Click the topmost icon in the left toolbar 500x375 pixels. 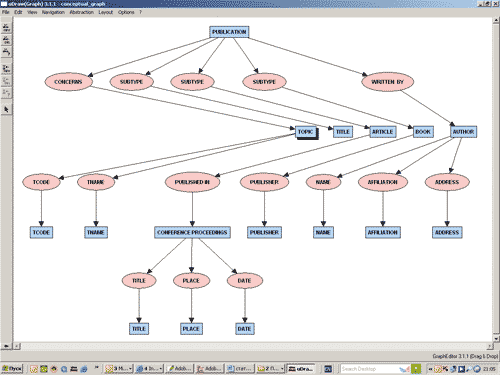(6, 28)
